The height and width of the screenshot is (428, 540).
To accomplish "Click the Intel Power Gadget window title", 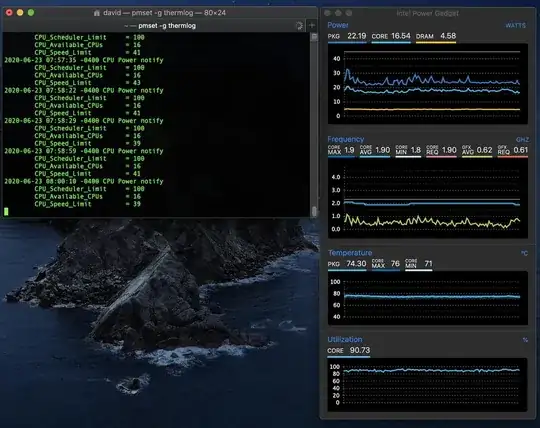I will point(427,13).
